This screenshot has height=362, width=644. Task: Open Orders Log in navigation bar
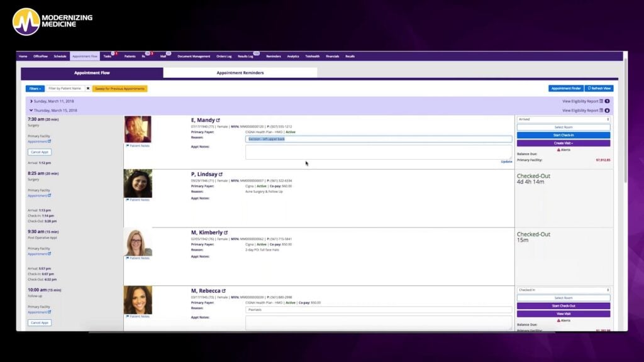click(225, 56)
